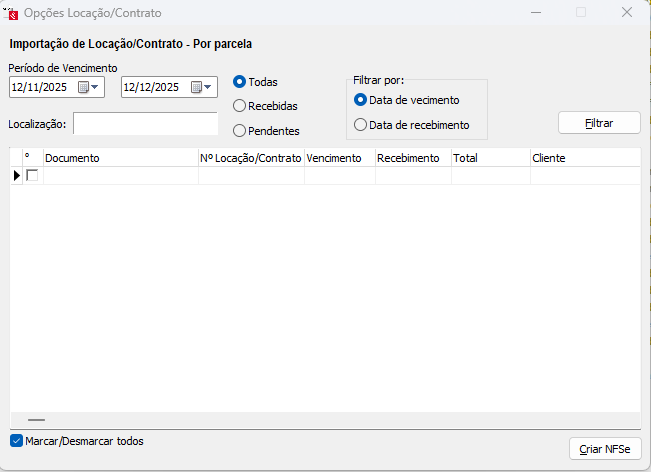Image resolution: width=651 pixels, height=472 pixels.
Task: Click the horizontal scrollbar thumb under grid
Action: [x=36, y=420]
